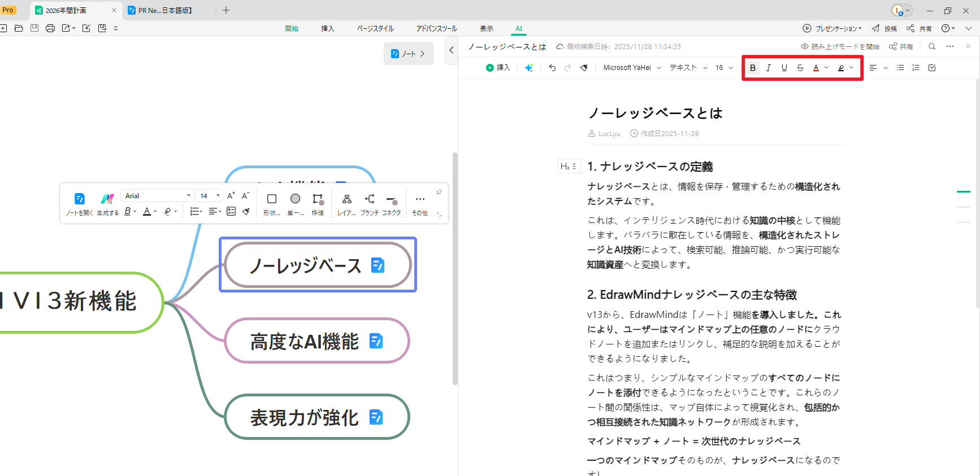The height and width of the screenshot is (476, 980).
Task: Collapse the note side panel arrow
Action: [451, 50]
